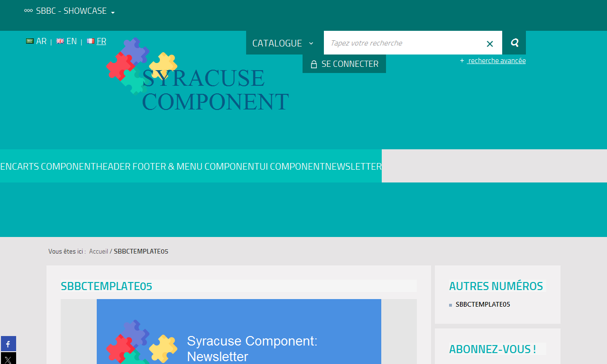Open SBBCTEMPLATE05 under Autres numéros
The width and height of the screenshot is (607, 364).
[x=483, y=304]
